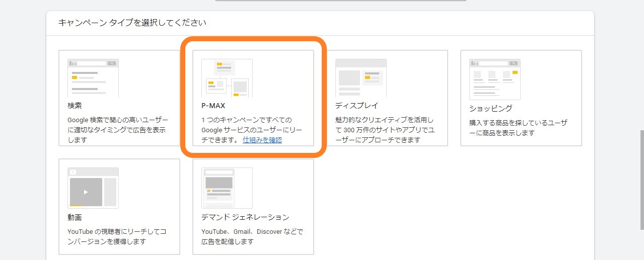Click the description 購入する商品を探しているユーザー
This screenshot has width=644, height=260.
[x=519, y=128]
